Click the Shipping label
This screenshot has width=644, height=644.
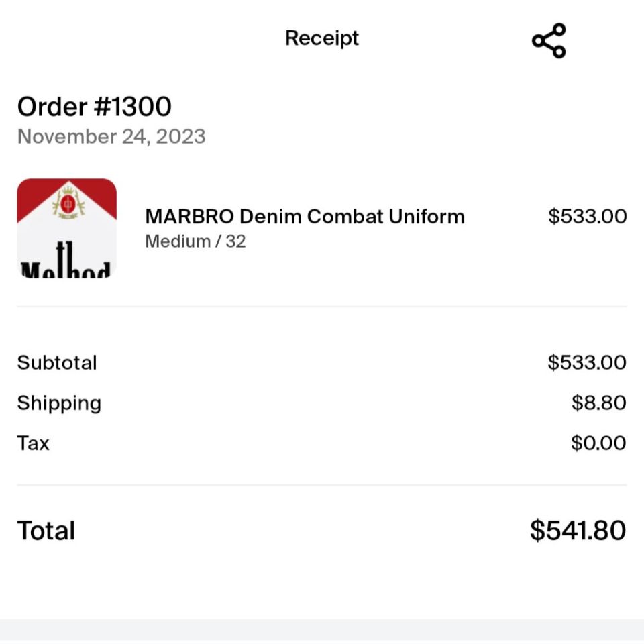point(59,402)
